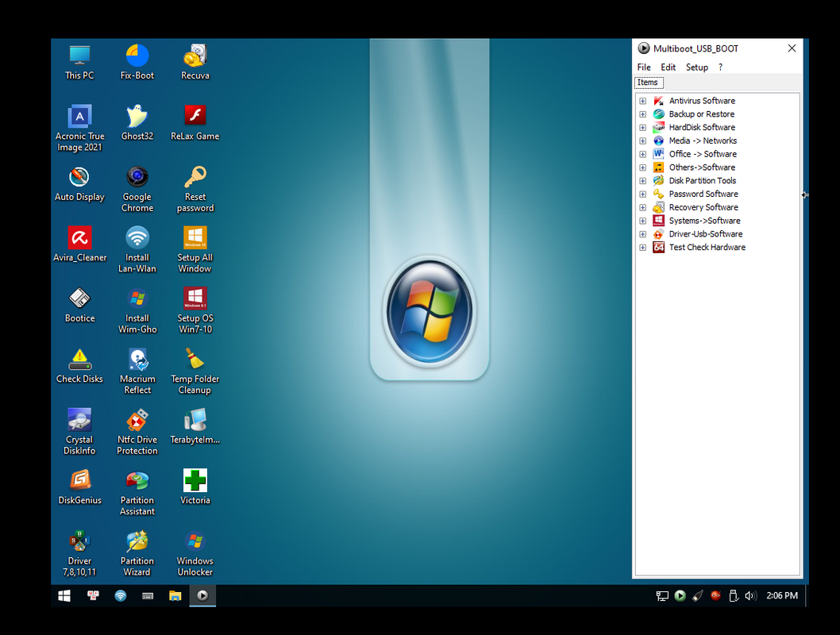Expand the Systems->Software node
Image resolution: width=840 pixels, height=635 pixels.
643,221
